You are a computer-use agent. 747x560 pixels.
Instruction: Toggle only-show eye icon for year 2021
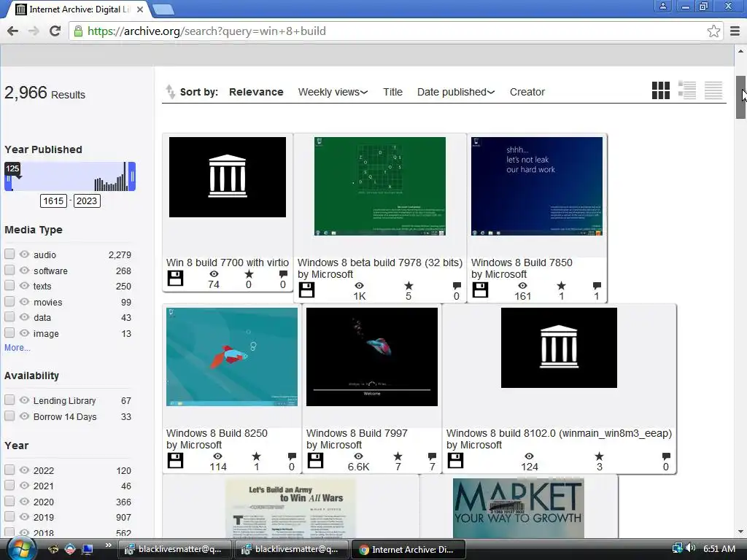[24, 485]
